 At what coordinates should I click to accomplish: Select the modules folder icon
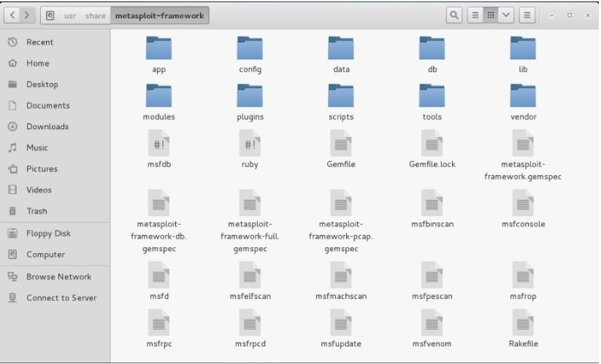coord(158,96)
